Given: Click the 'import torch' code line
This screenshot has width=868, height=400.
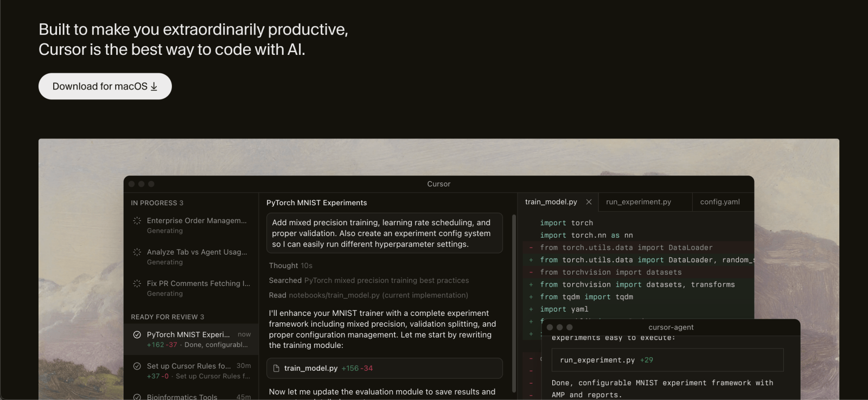Looking at the screenshot, I should [566, 223].
